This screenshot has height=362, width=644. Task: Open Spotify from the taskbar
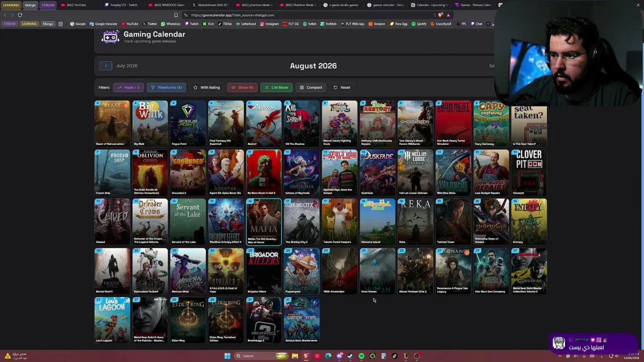tap(361, 356)
